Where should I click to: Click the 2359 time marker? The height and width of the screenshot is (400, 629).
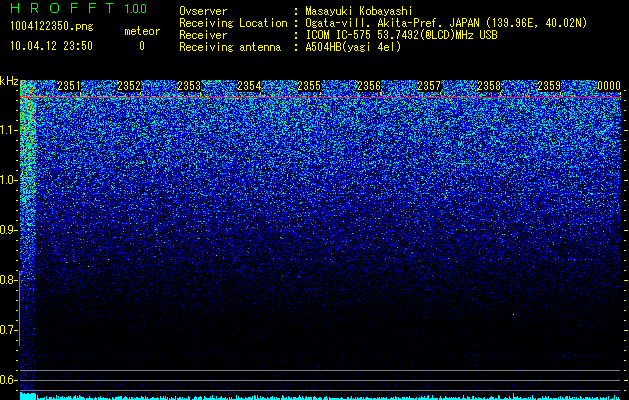pyautogui.click(x=549, y=86)
